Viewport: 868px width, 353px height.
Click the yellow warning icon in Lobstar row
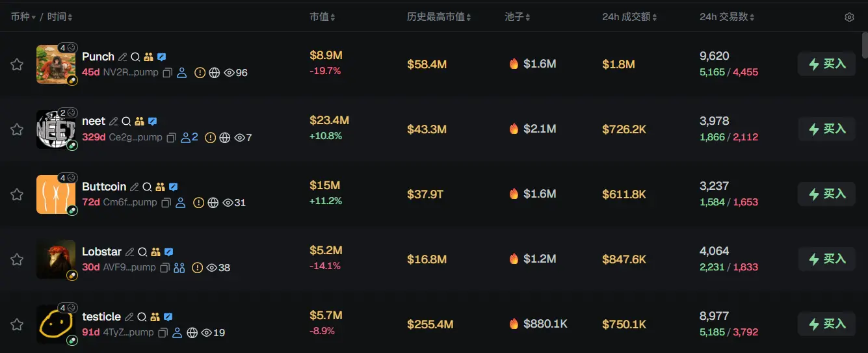pos(197,268)
